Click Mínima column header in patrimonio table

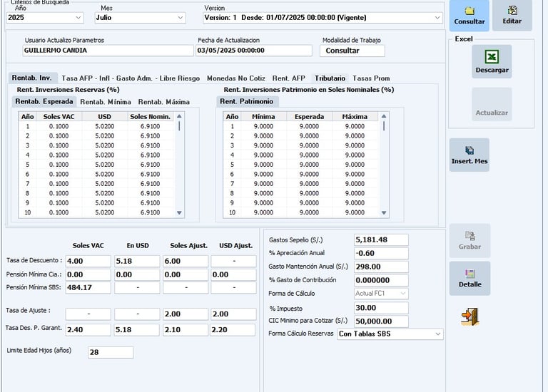tap(263, 117)
